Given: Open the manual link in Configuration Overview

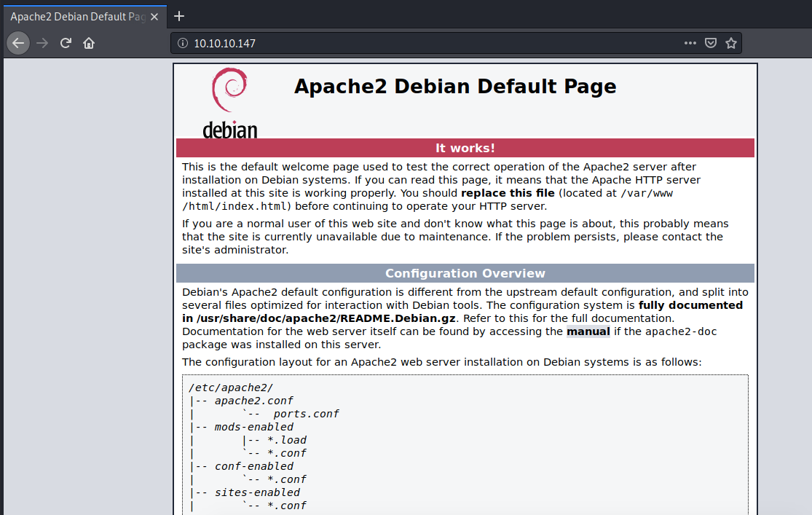Looking at the screenshot, I should tap(588, 331).
